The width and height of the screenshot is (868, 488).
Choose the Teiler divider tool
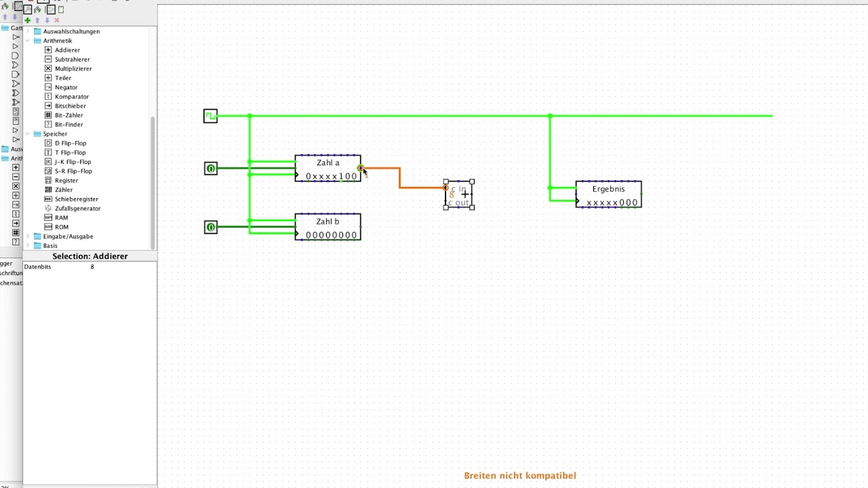58,78
